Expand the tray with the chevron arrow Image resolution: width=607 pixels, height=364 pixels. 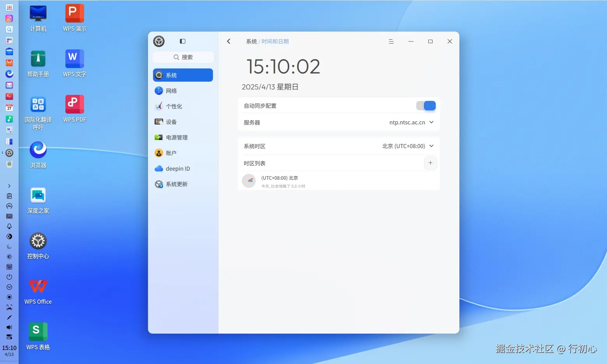click(x=9, y=186)
